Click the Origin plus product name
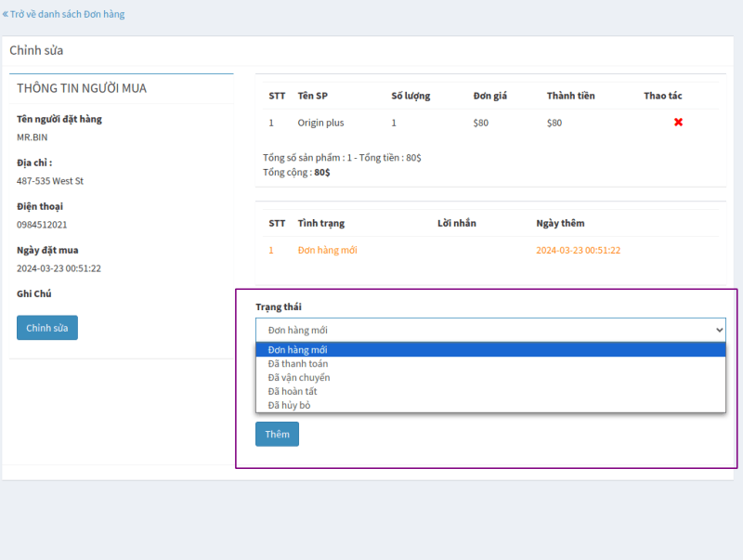Viewport: 743px width, 560px height. 320,123
